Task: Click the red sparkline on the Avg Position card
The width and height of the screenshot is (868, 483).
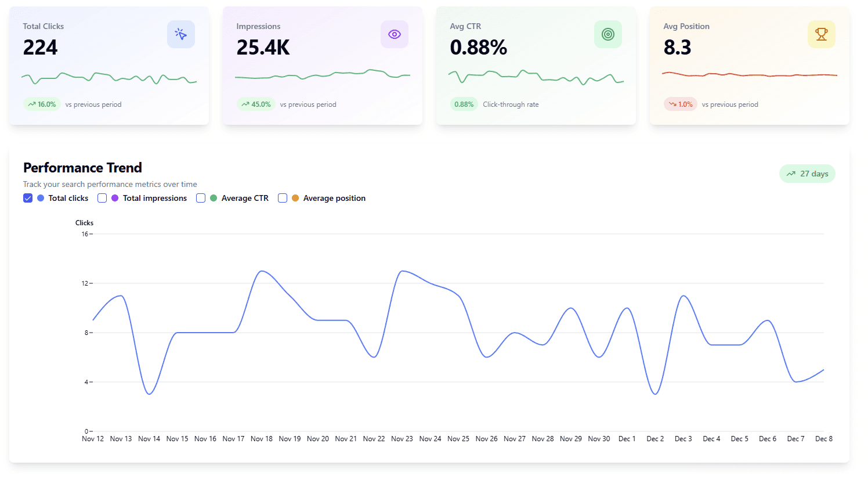Action: tap(749, 75)
